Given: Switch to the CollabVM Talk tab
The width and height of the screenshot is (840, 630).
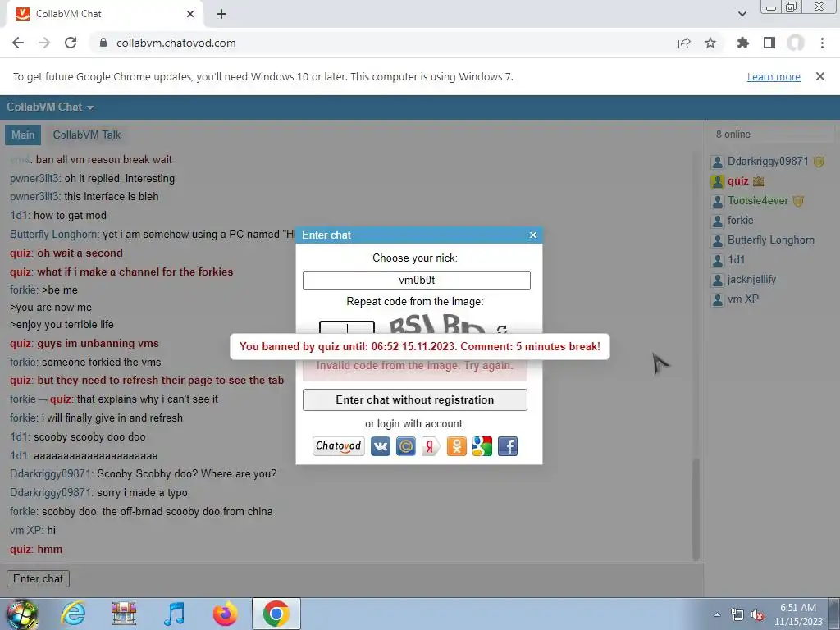Looking at the screenshot, I should (x=87, y=135).
